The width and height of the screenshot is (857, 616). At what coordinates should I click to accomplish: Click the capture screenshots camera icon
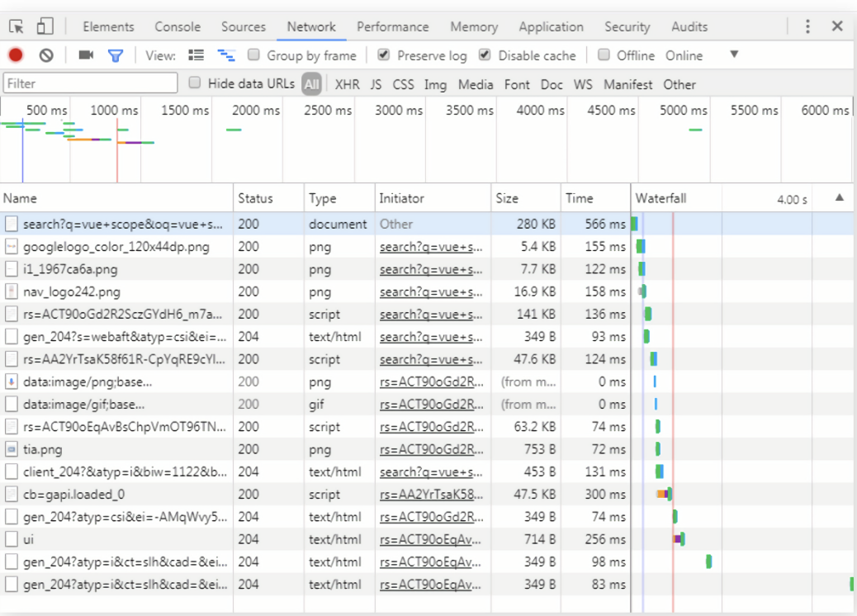click(x=86, y=55)
